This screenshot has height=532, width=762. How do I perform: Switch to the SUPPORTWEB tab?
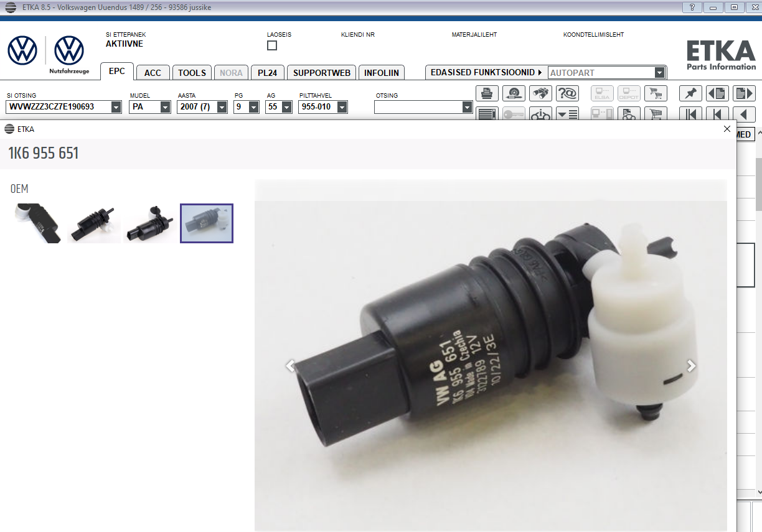[321, 73]
